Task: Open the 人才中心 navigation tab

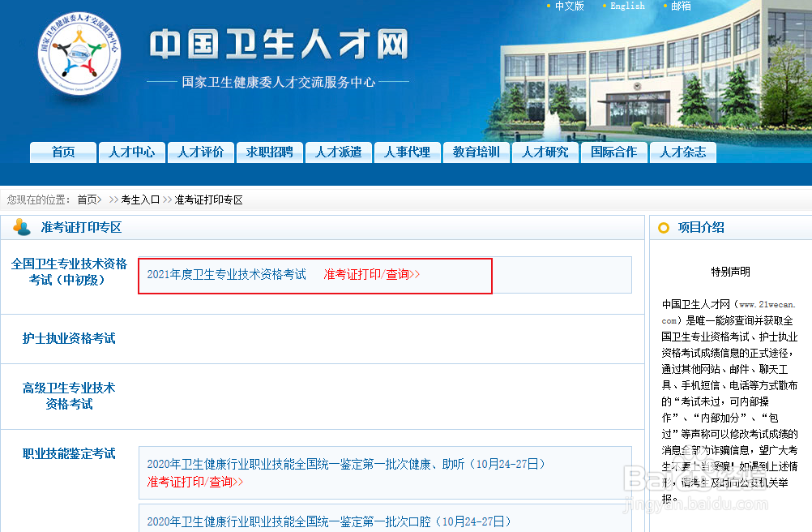Action: pyautogui.click(x=132, y=152)
